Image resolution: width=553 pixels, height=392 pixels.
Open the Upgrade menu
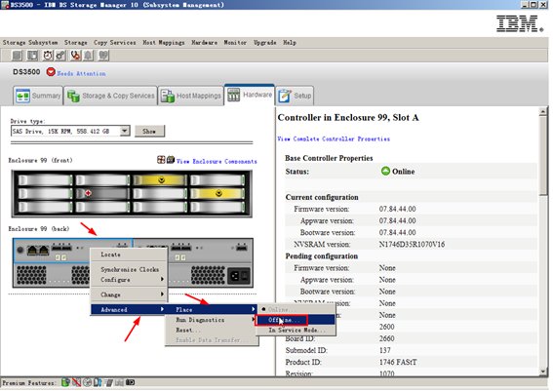pos(265,43)
